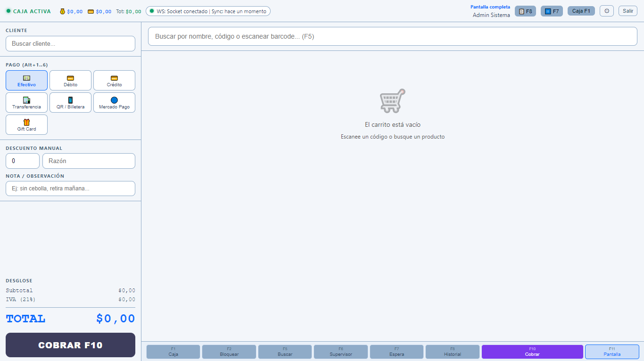Screen dimensions: 644x361
Task: Select Gift Card payment
Action: (x=26, y=124)
